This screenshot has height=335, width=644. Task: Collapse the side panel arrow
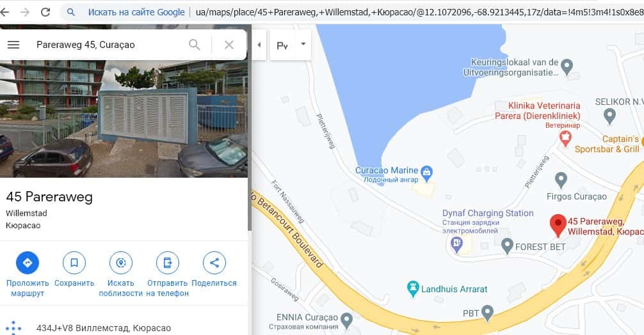pyautogui.click(x=259, y=45)
